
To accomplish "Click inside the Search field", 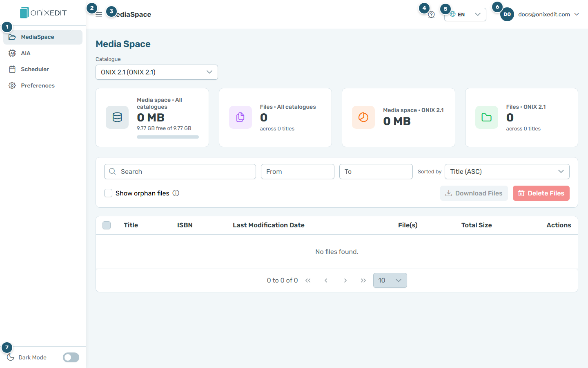I will tap(180, 171).
